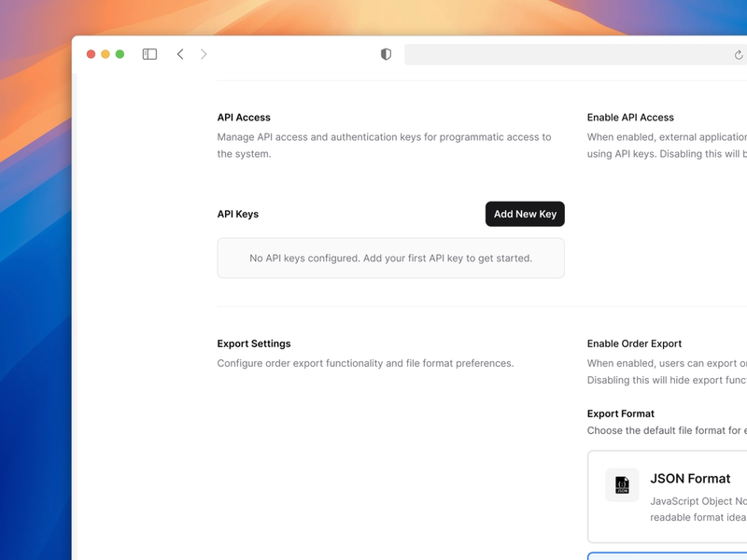Click the forward navigation chevron
The image size is (747, 560).
point(204,54)
